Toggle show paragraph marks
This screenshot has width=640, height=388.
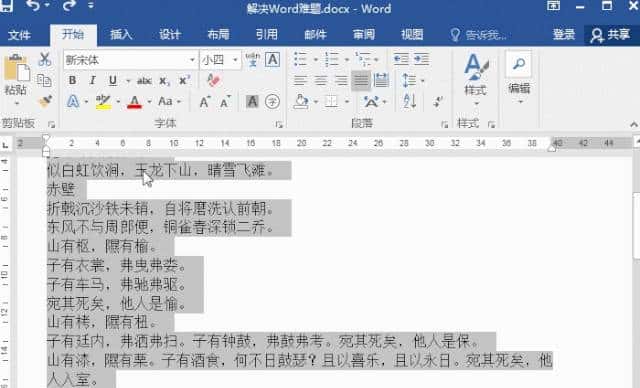(x=438, y=102)
